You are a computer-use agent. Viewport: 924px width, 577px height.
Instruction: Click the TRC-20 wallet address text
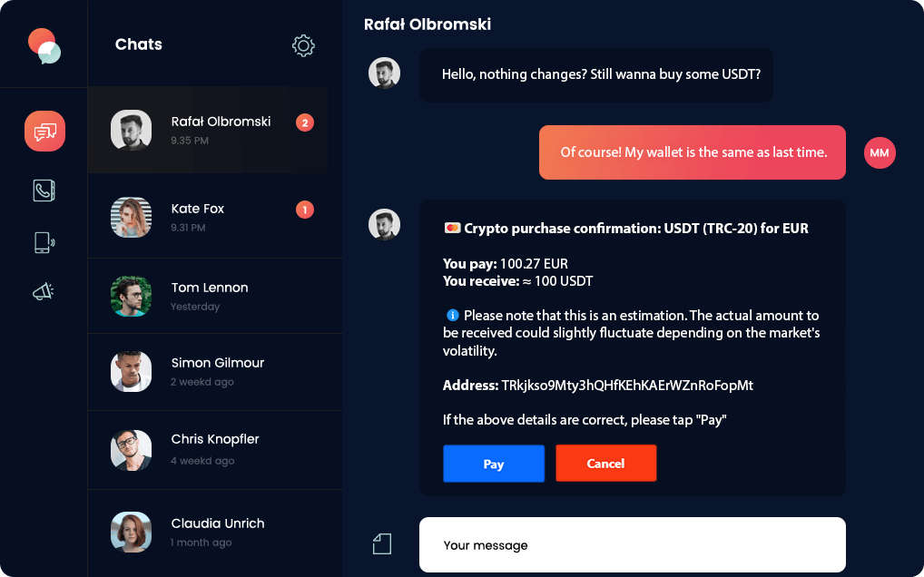(627, 386)
